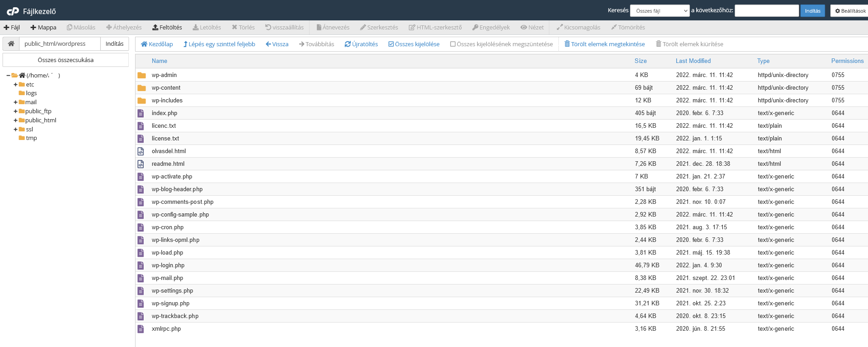Viewport: 868px width, 347px height.
Task: Open the Feltöltés upload tool
Action: (x=167, y=27)
